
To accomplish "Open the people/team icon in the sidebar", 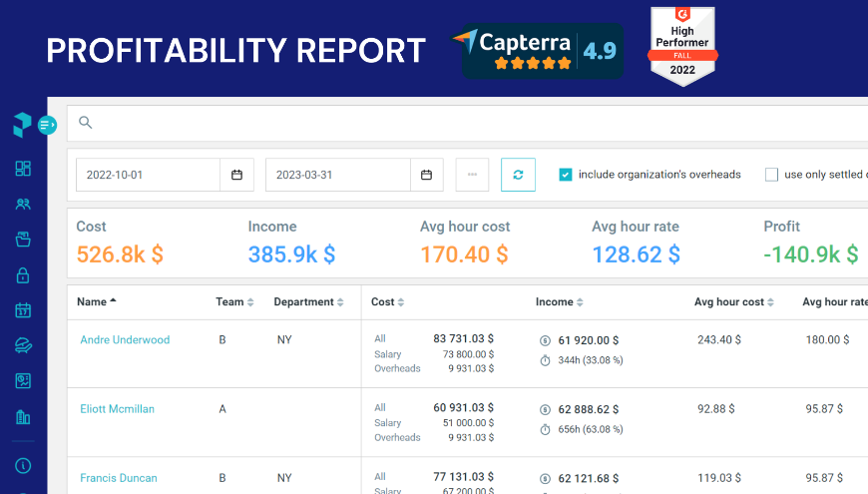I will pyautogui.click(x=23, y=205).
